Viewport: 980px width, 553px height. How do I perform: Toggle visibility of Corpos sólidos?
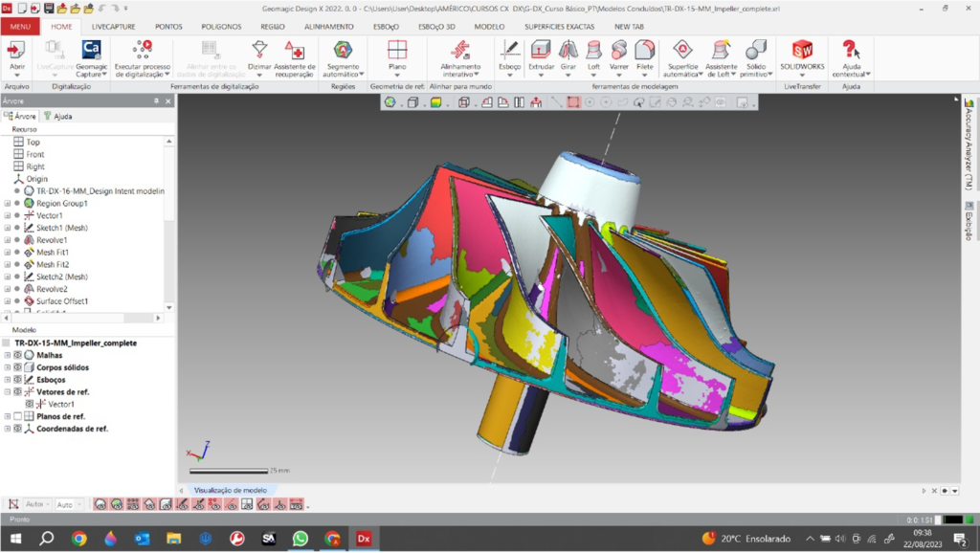(17, 367)
